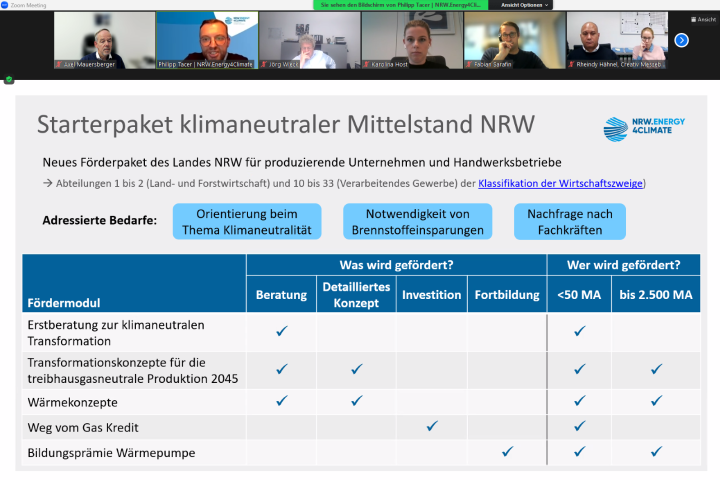Click the Wer wird gefördert? header
Image resolution: width=720 pixels, height=480 pixels.
click(x=624, y=265)
